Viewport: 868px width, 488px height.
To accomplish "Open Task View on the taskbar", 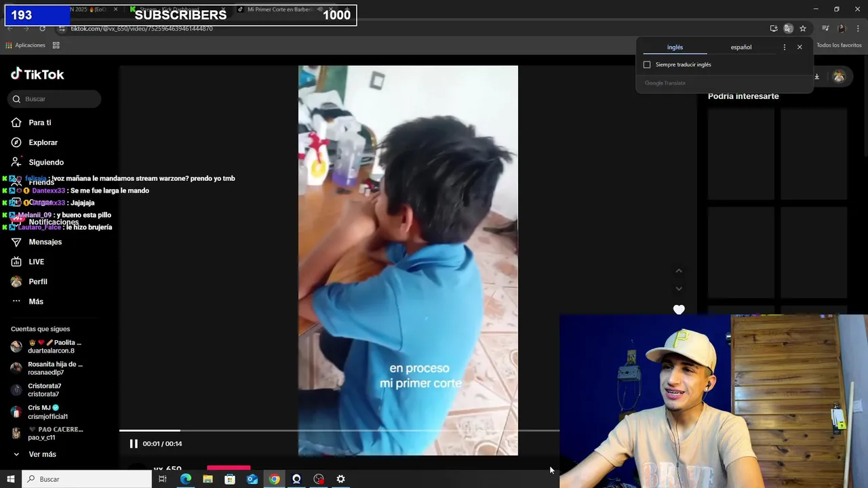I will 163,479.
